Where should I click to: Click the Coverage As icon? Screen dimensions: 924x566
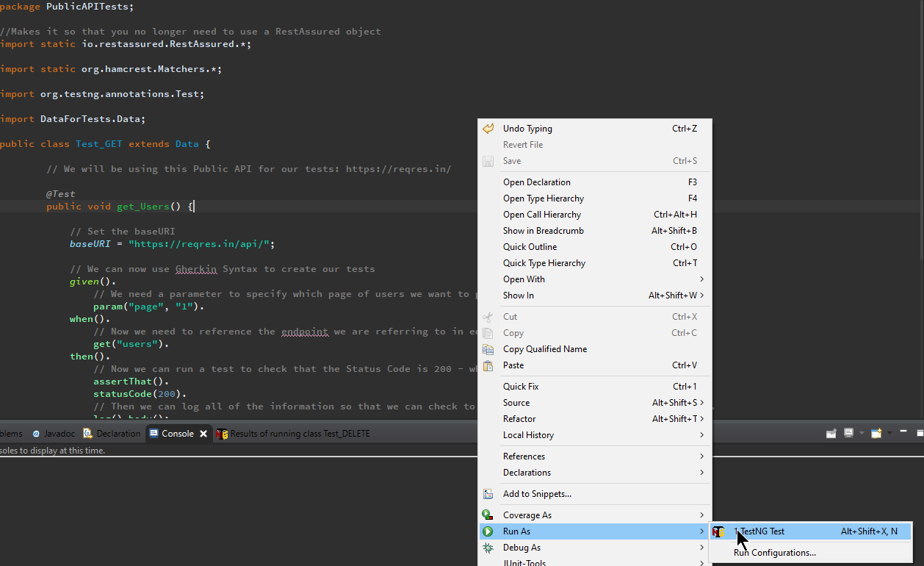(488, 515)
